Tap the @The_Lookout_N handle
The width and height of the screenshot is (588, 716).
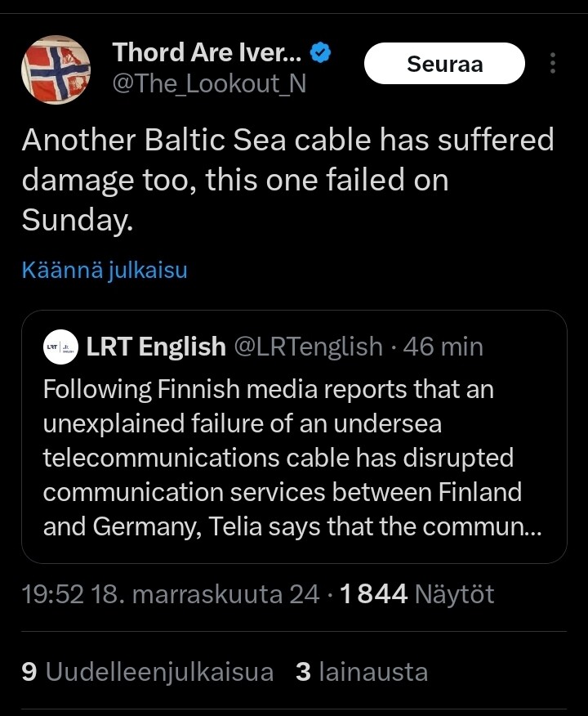[x=208, y=83]
